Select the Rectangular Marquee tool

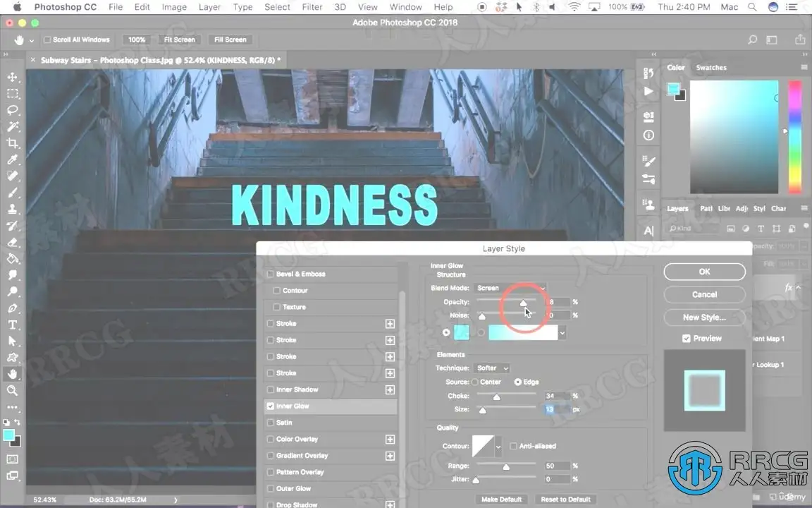pos(13,94)
